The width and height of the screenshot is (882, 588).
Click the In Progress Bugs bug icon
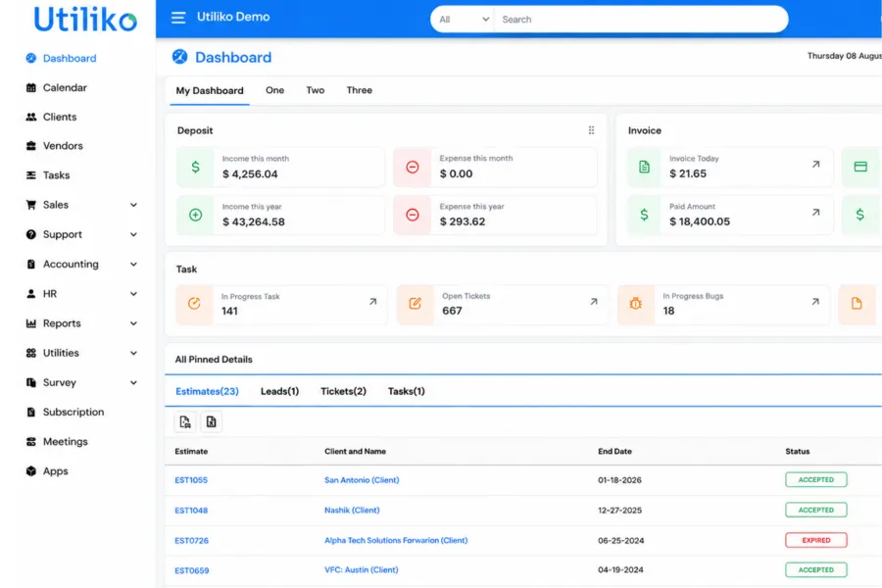coord(636,304)
